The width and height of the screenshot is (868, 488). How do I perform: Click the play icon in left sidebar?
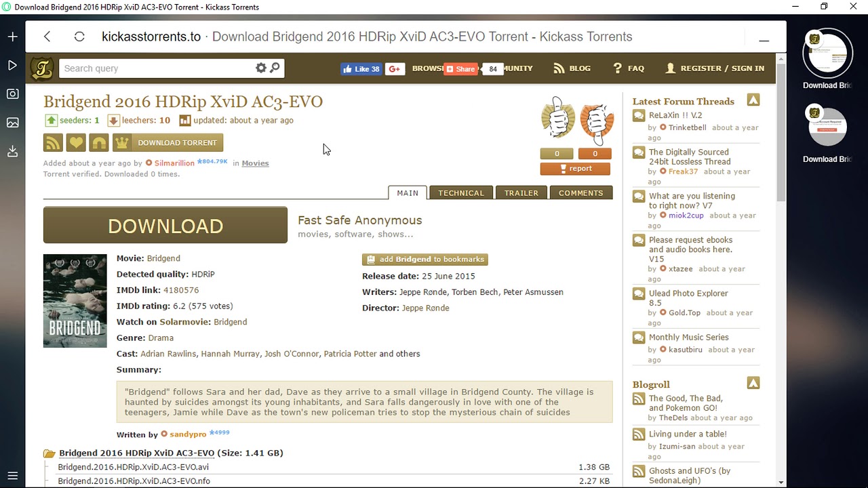(x=12, y=65)
